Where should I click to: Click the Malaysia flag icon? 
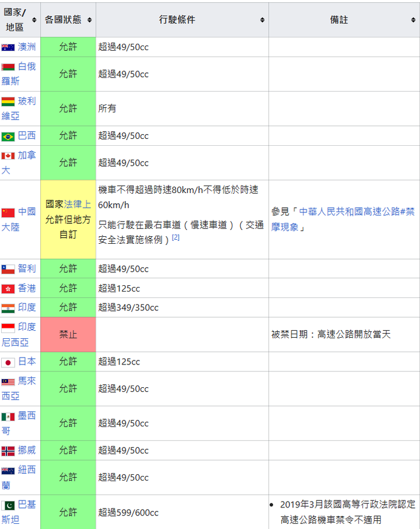[8, 382]
